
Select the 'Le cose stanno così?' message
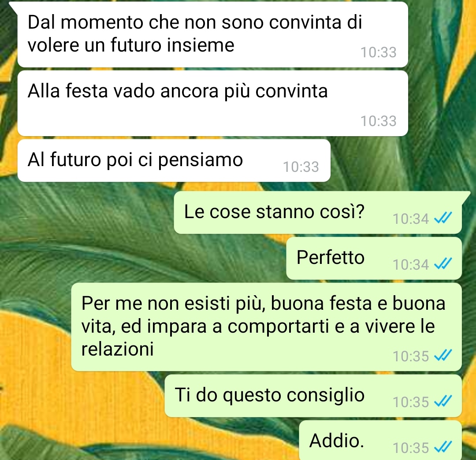click(318, 212)
